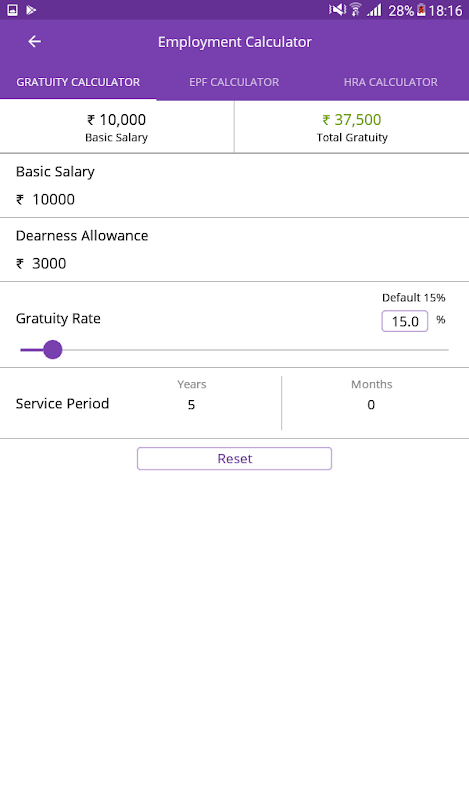Tap the Play Store notification icon

tap(31, 10)
